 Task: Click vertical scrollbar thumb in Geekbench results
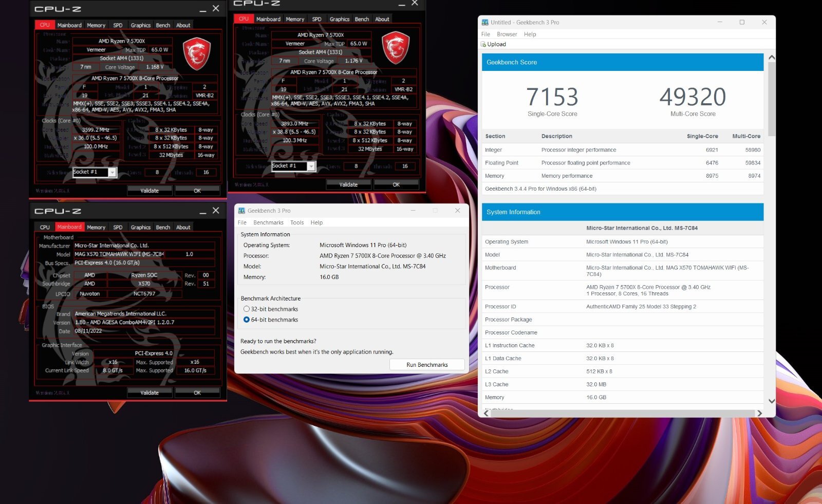[772, 99]
